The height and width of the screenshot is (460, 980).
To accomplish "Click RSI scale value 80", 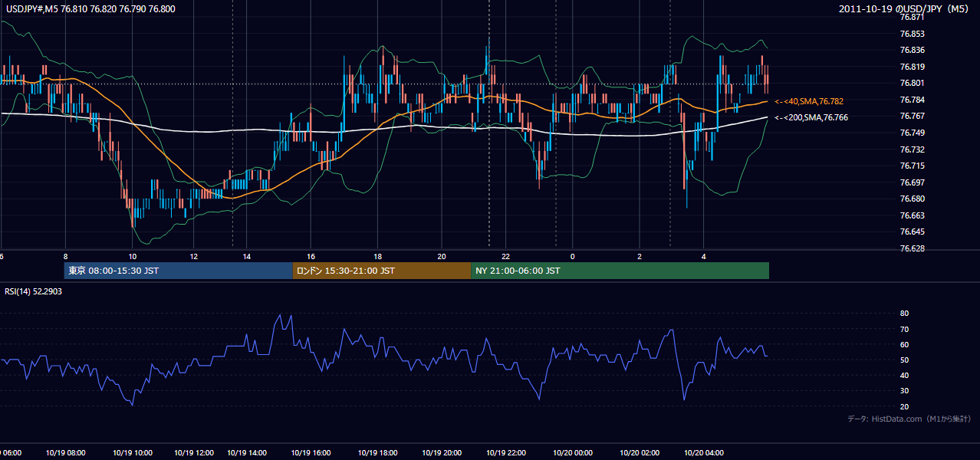I will [905, 314].
